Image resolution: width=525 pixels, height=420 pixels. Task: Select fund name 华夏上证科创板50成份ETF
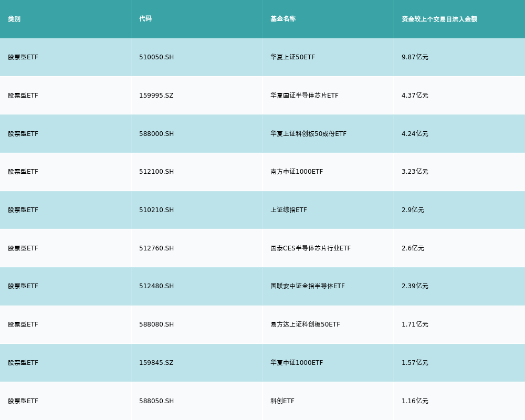(x=308, y=134)
